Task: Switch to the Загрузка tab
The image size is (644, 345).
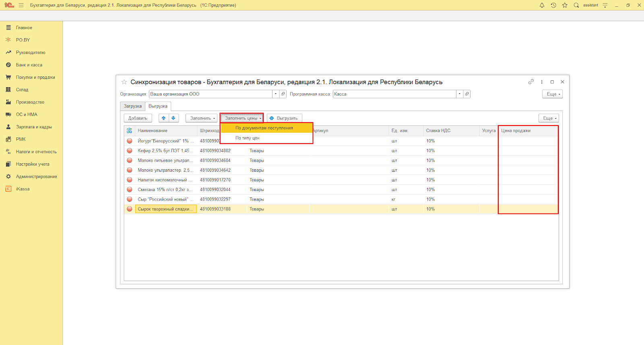Action: click(x=132, y=106)
